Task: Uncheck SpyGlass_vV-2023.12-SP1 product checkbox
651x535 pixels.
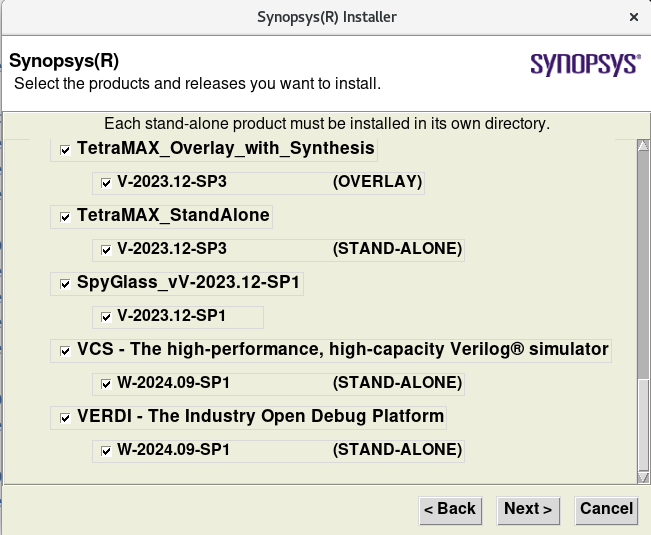Action: click(65, 284)
